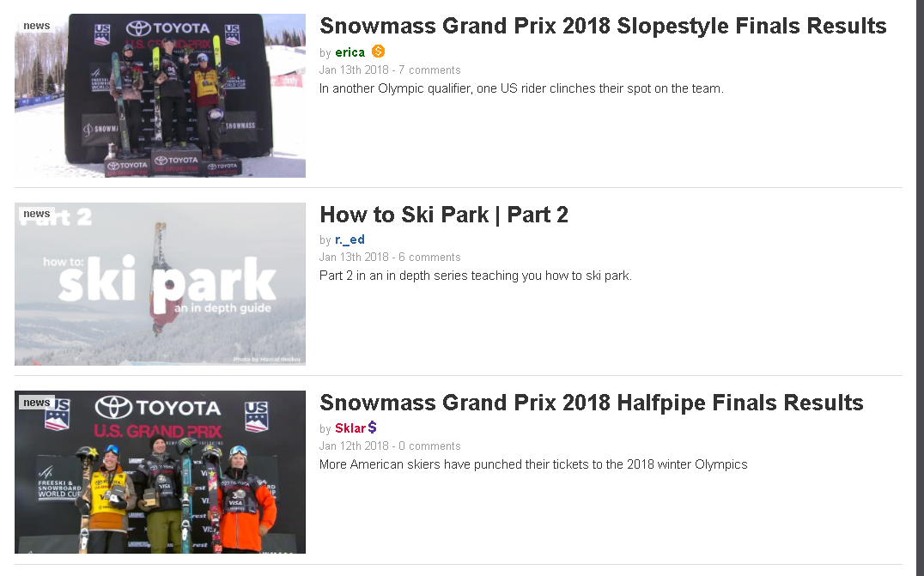Viewport: 924px width, 576px height.
Task: Click the slopestyle podium thumbnail image
Action: 161,95
